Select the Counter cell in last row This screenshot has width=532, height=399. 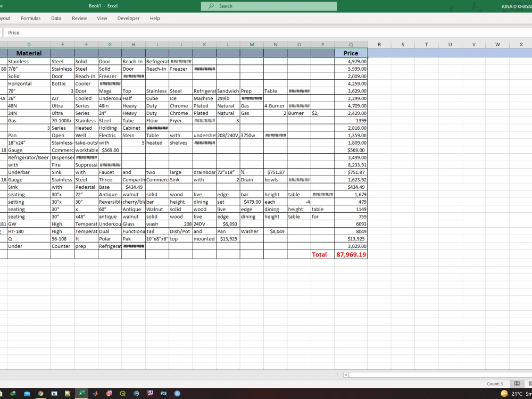pos(62,246)
